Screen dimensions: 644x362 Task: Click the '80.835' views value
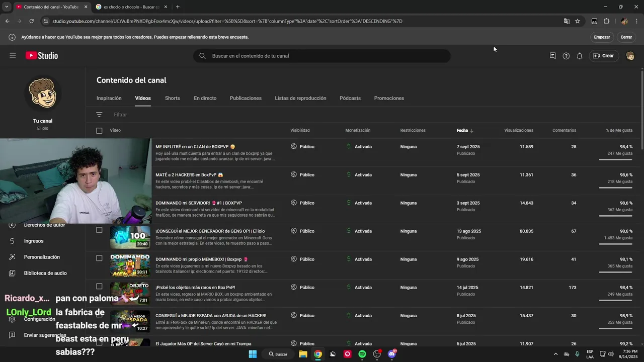[x=526, y=231]
